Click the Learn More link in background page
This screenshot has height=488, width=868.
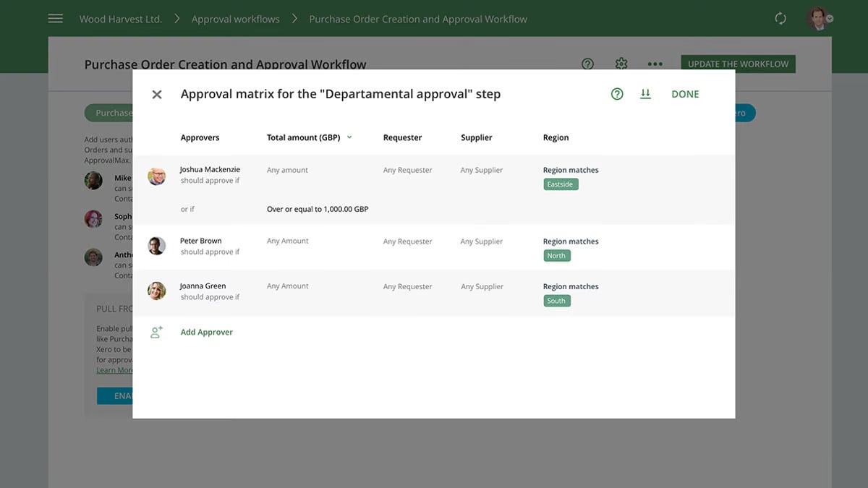[115, 370]
